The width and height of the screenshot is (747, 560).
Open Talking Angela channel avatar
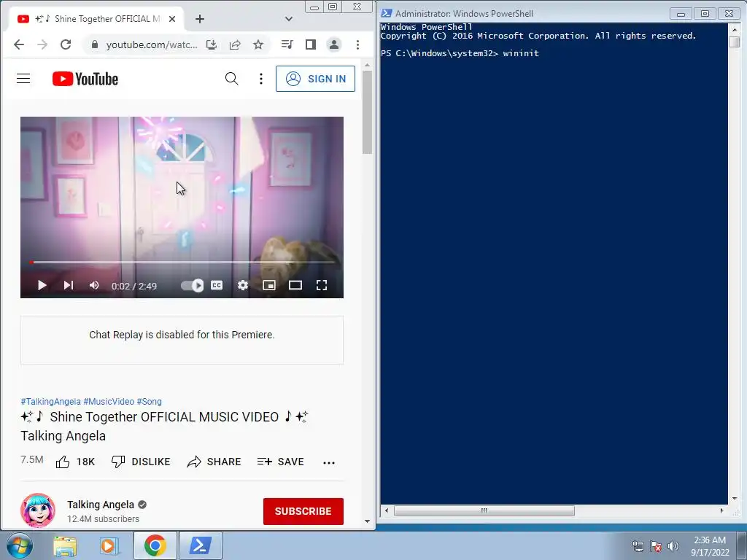coord(38,510)
